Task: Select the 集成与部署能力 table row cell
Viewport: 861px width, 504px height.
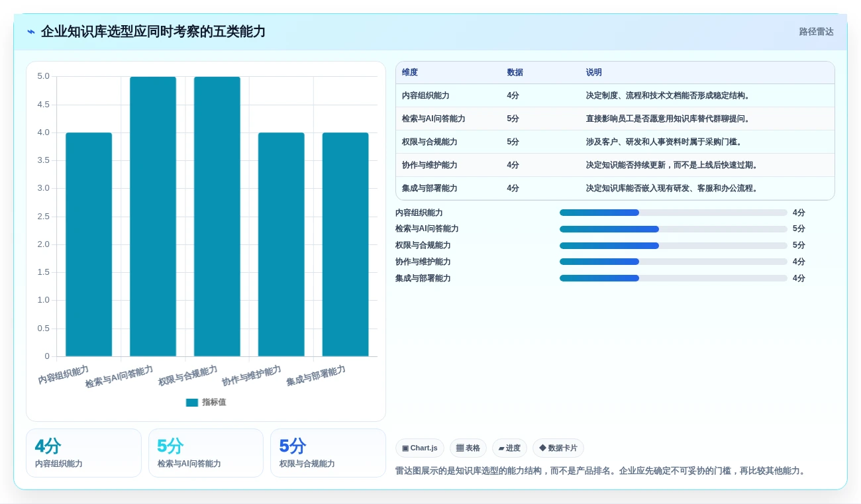Action: point(430,188)
